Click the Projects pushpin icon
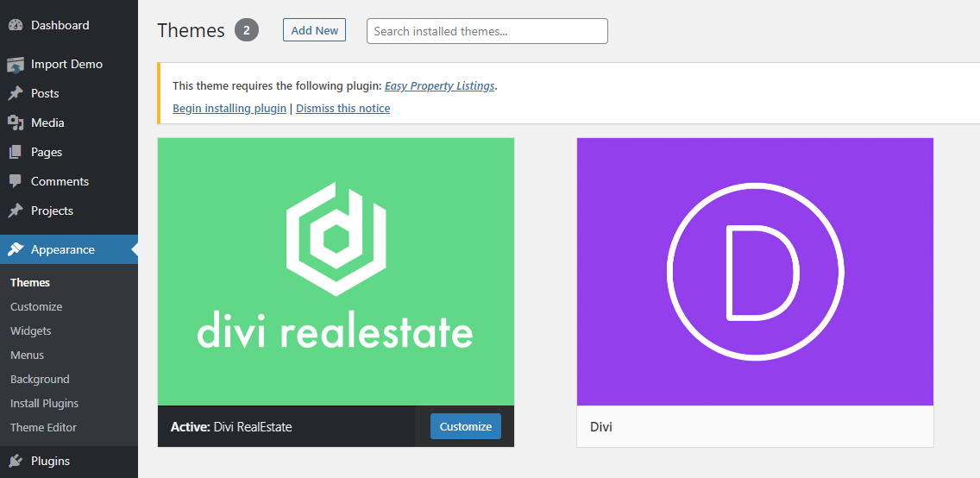 tap(16, 211)
